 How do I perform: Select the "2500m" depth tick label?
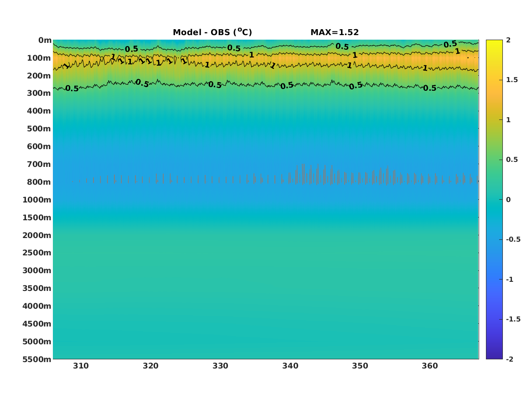pos(37,253)
